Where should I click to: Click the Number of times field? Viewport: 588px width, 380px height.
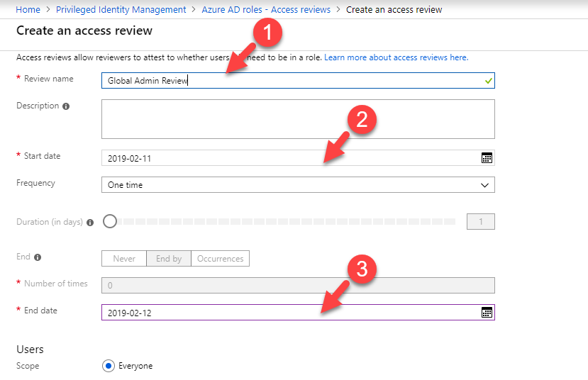[298, 285]
